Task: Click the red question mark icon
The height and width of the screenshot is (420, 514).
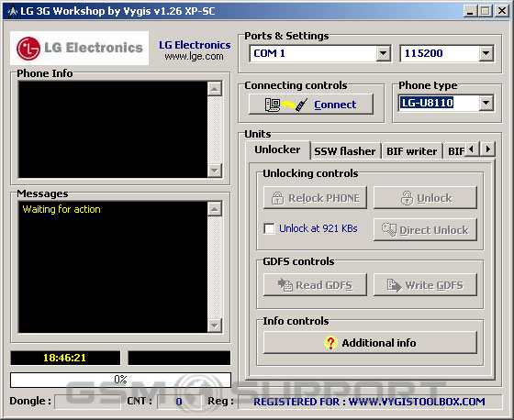Action: click(330, 343)
